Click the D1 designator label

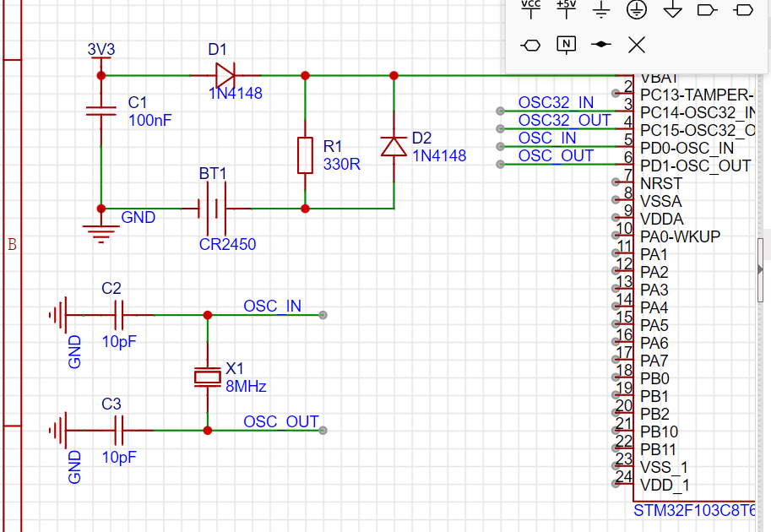(x=217, y=49)
